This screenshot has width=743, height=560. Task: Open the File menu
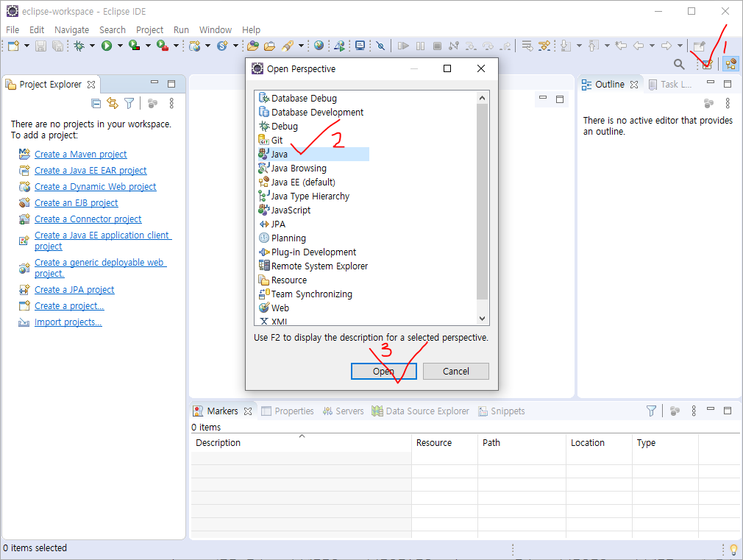point(13,30)
